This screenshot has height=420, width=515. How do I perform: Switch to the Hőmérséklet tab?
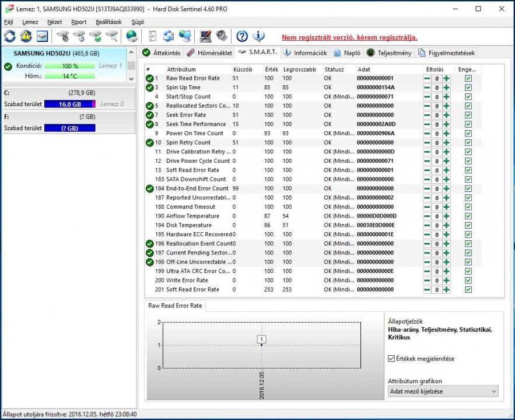pyautogui.click(x=209, y=53)
